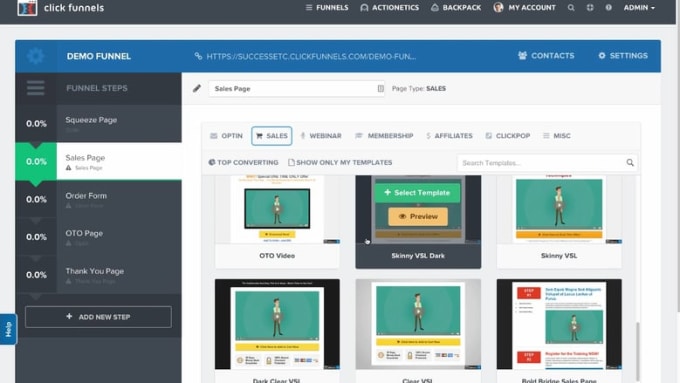The width and height of the screenshot is (680, 383).
Task: Click the template list vertical scrollbar
Action: point(638,351)
